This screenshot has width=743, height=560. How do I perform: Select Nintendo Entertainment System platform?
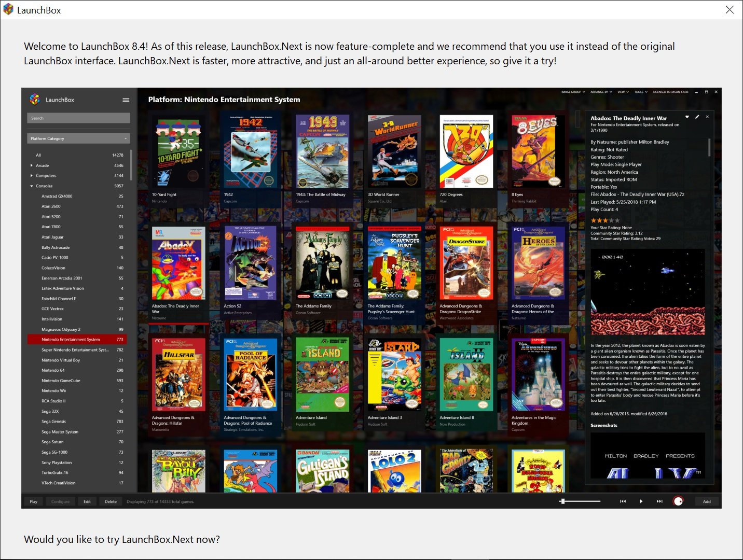[x=77, y=340]
